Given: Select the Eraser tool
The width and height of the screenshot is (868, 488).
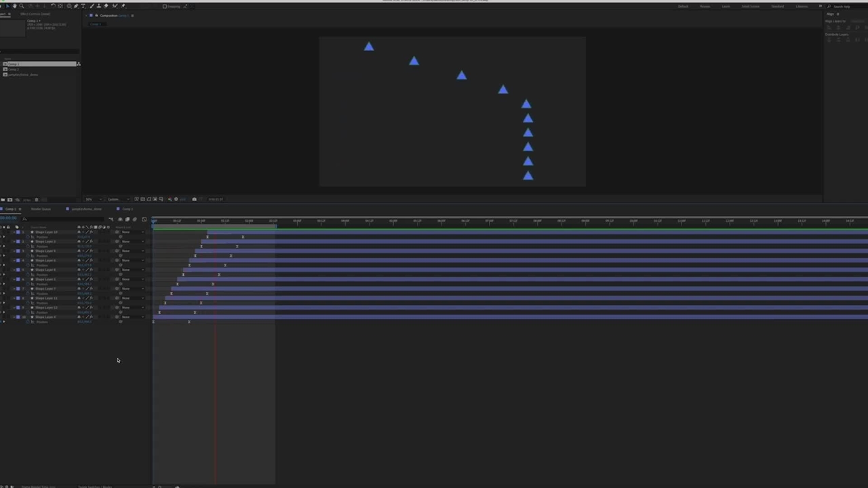Looking at the screenshot, I should point(106,6).
